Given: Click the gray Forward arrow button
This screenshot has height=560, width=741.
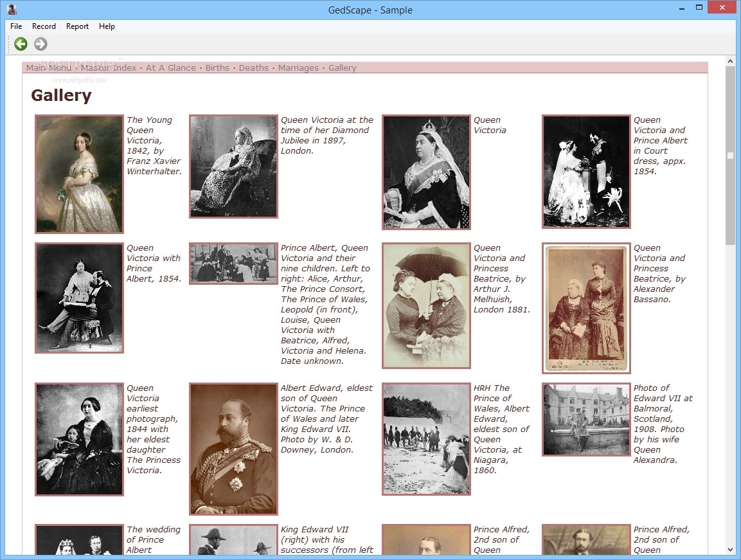Looking at the screenshot, I should (x=40, y=44).
